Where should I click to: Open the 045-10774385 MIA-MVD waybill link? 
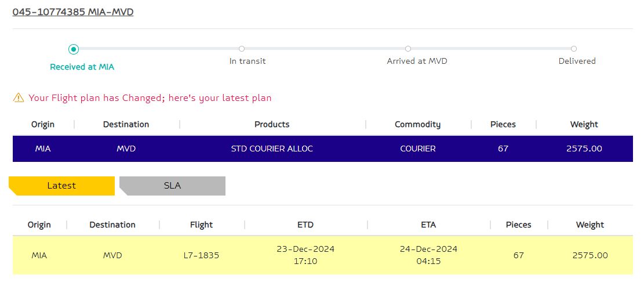coord(73,12)
